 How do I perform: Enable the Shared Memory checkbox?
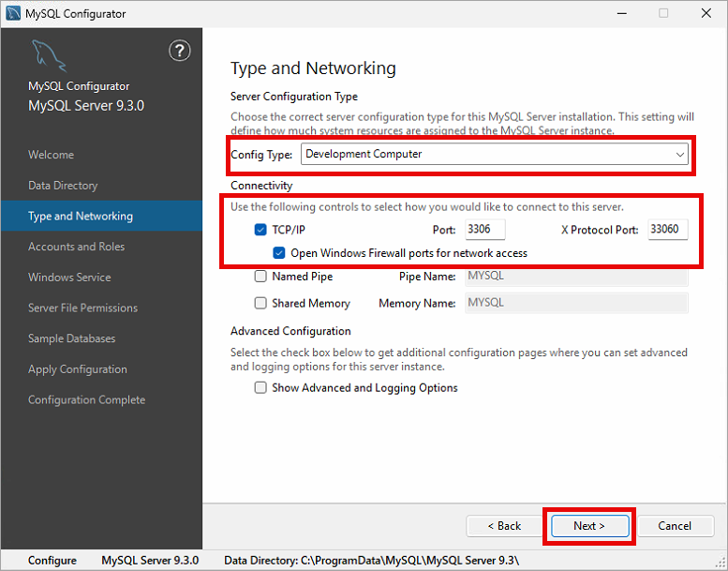(260, 303)
